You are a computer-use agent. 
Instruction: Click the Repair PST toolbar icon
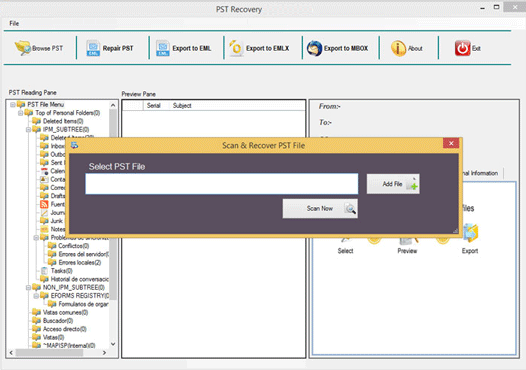(x=93, y=48)
